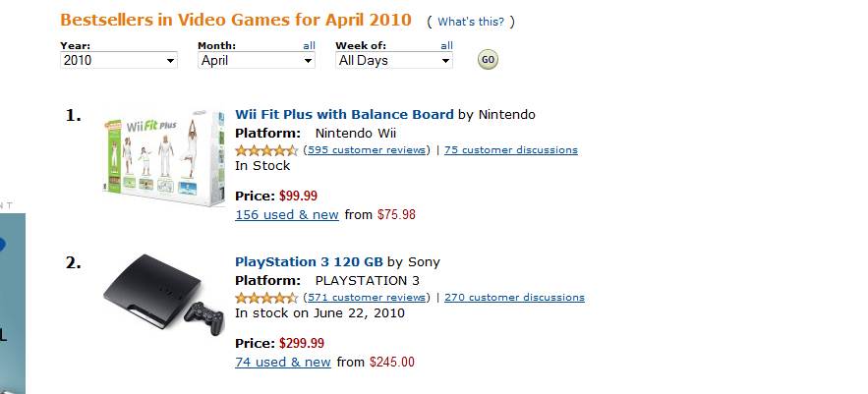Image resolution: width=868 pixels, height=394 pixels.
Task: Click the "What's this?" help link
Action: click(x=471, y=22)
